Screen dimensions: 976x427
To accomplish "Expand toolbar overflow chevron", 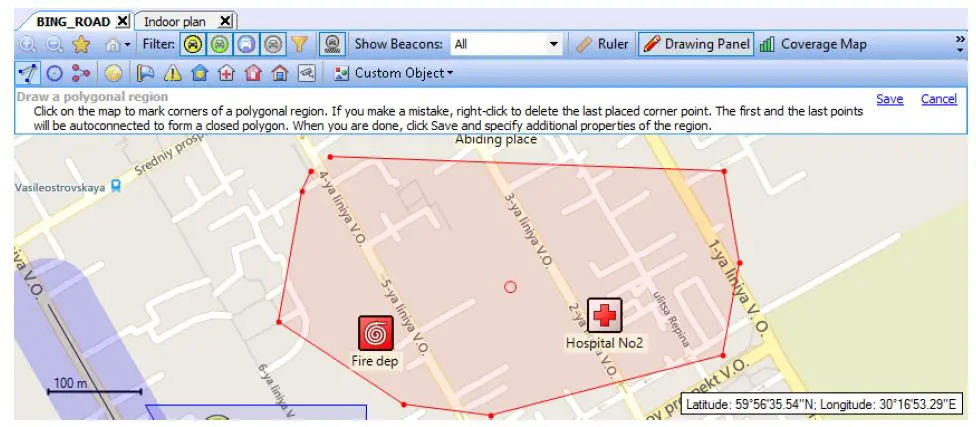I will click(960, 43).
